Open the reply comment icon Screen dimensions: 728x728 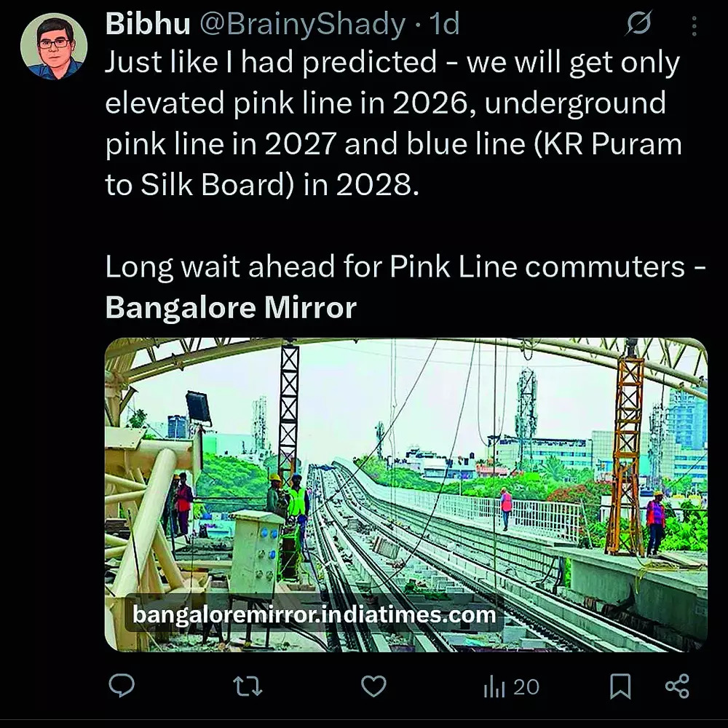(x=122, y=686)
